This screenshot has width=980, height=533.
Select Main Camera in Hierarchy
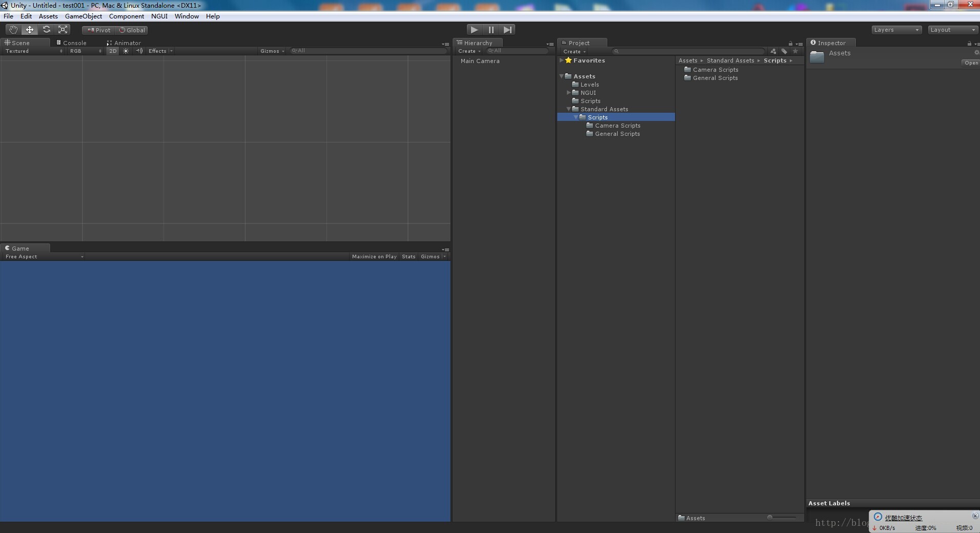point(480,61)
